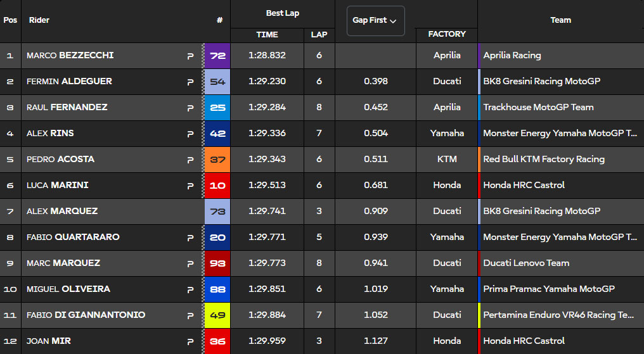Click the Aprilia Racing team name

tap(512, 55)
